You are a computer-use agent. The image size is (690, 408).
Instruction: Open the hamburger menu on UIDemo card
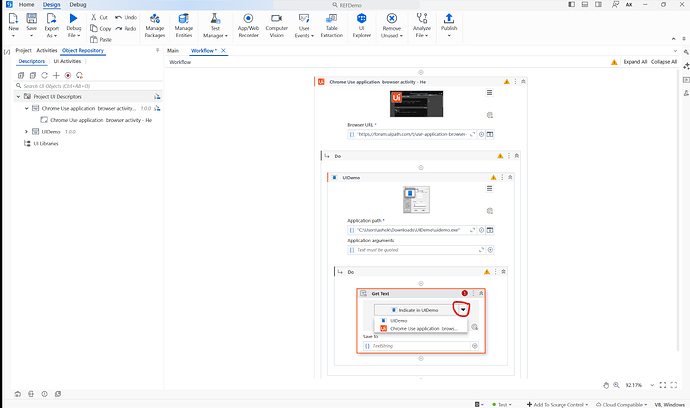click(x=489, y=188)
